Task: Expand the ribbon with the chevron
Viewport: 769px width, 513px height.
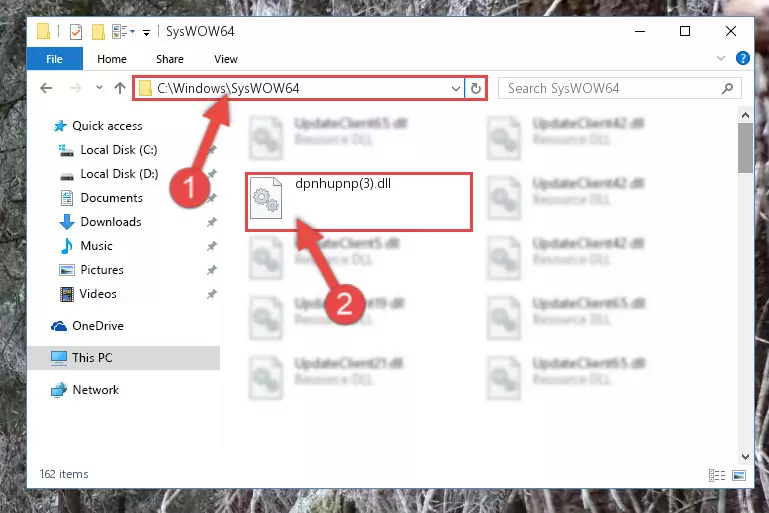Action: pos(720,58)
